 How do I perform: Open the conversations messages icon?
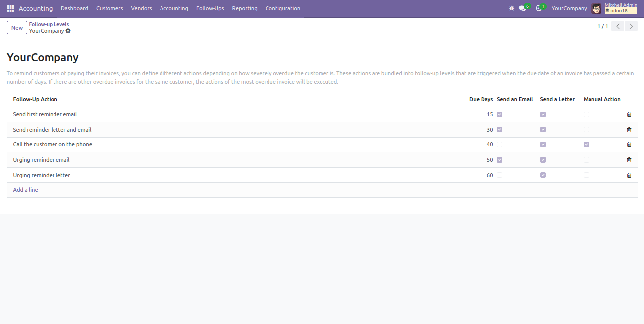click(x=522, y=8)
